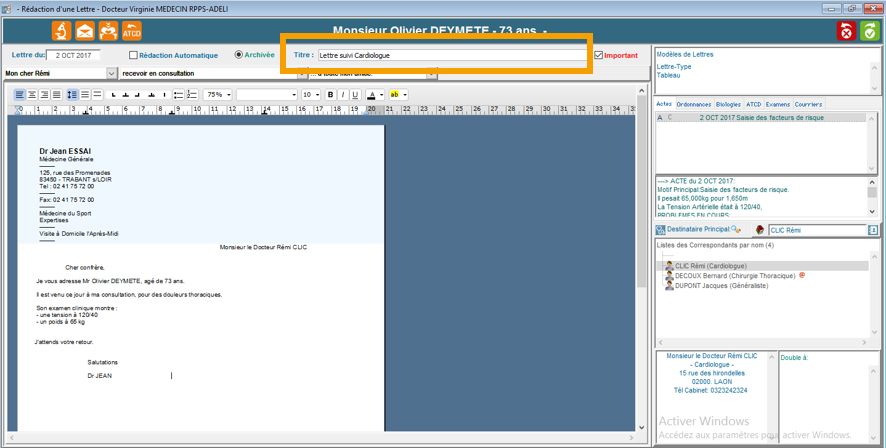Select the Lettre-Type model
886x448 pixels.
[x=675, y=66]
